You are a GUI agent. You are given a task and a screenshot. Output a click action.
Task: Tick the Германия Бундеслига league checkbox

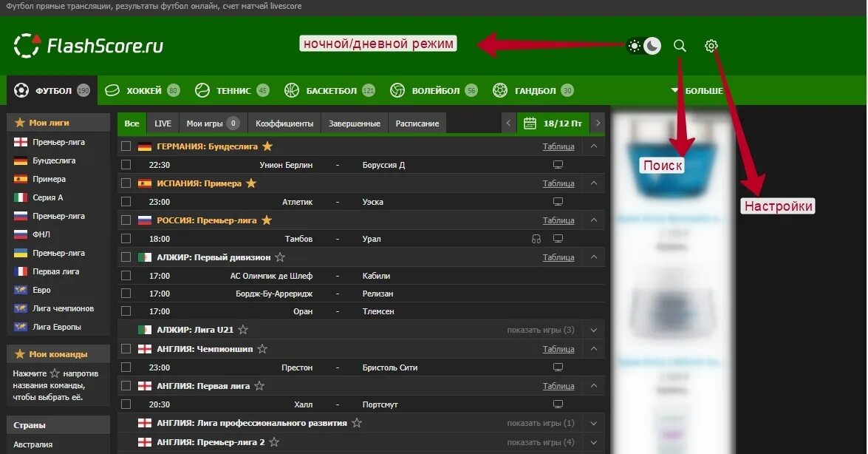(x=126, y=146)
